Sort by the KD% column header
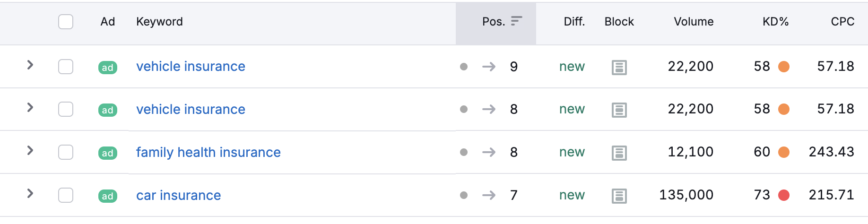The width and height of the screenshot is (868, 224). [x=775, y=22]
